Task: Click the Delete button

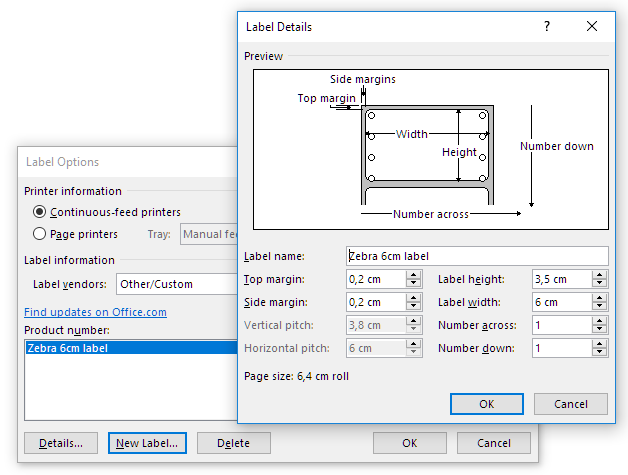Action: coord(233,443)
